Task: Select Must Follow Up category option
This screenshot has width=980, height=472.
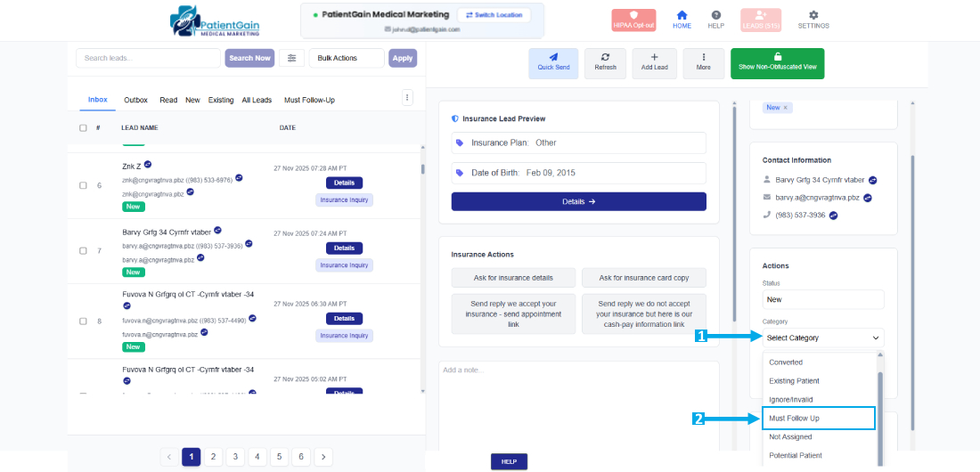Action: coord(818,419)
